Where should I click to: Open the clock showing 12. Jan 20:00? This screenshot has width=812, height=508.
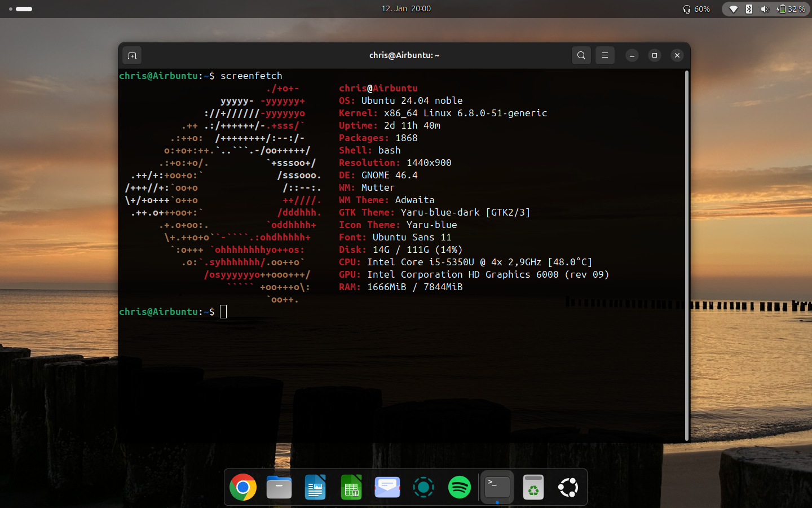(406, 8)
